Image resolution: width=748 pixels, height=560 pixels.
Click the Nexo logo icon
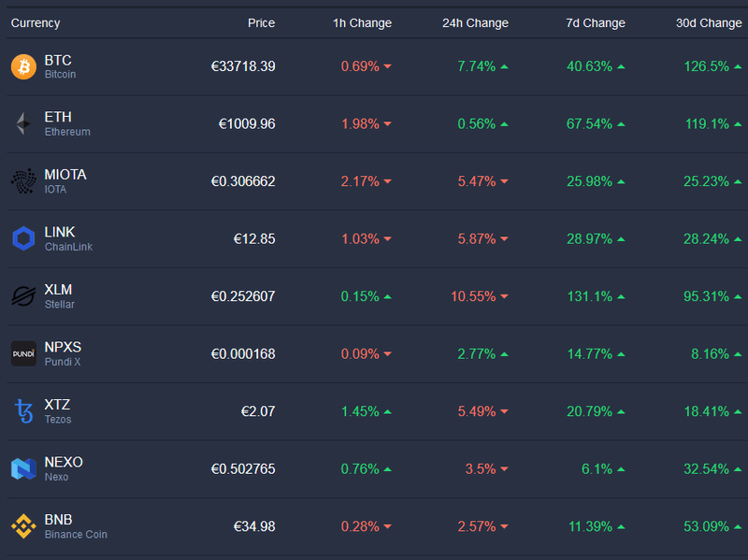(x=23, y=469)
